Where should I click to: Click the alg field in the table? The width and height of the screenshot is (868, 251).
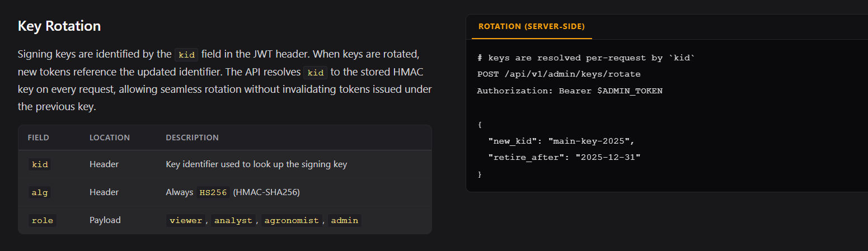coord(40,192)
